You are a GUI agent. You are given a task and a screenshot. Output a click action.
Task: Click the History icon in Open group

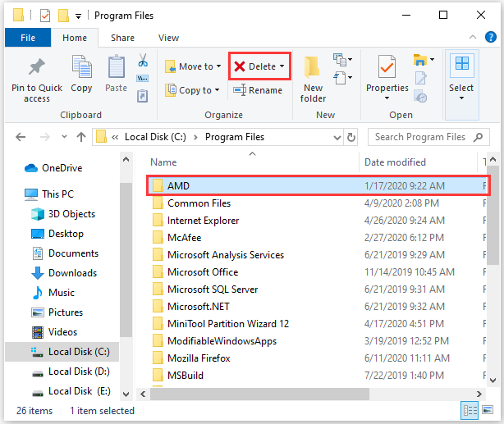pyautogui.click(x=420, y=96)
